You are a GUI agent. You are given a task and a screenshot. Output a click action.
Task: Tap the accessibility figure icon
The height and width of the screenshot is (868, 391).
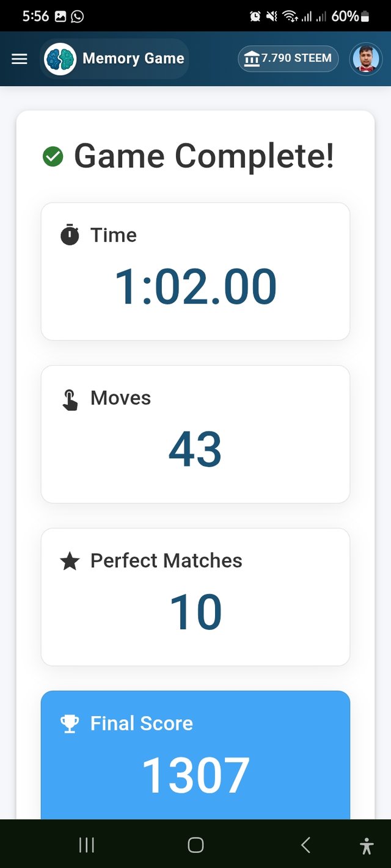click(367, 845)
